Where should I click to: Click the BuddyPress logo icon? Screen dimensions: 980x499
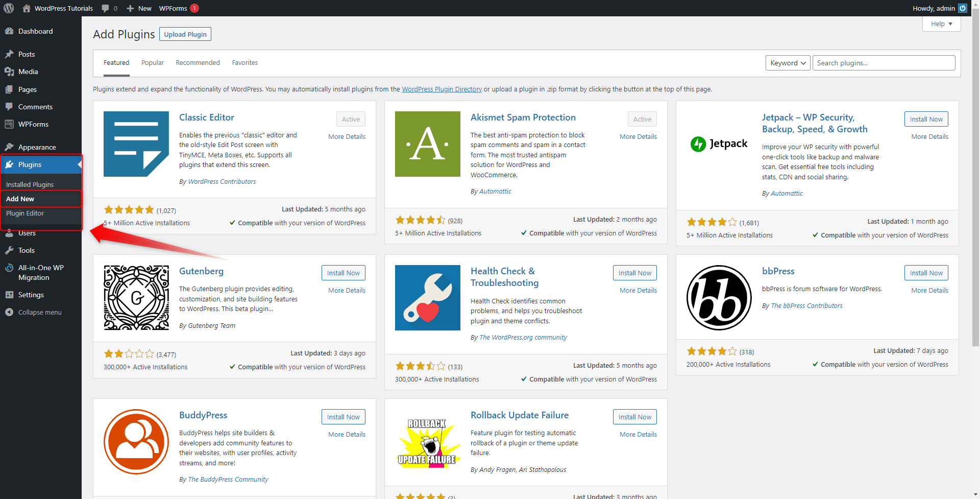pos(136,442)
